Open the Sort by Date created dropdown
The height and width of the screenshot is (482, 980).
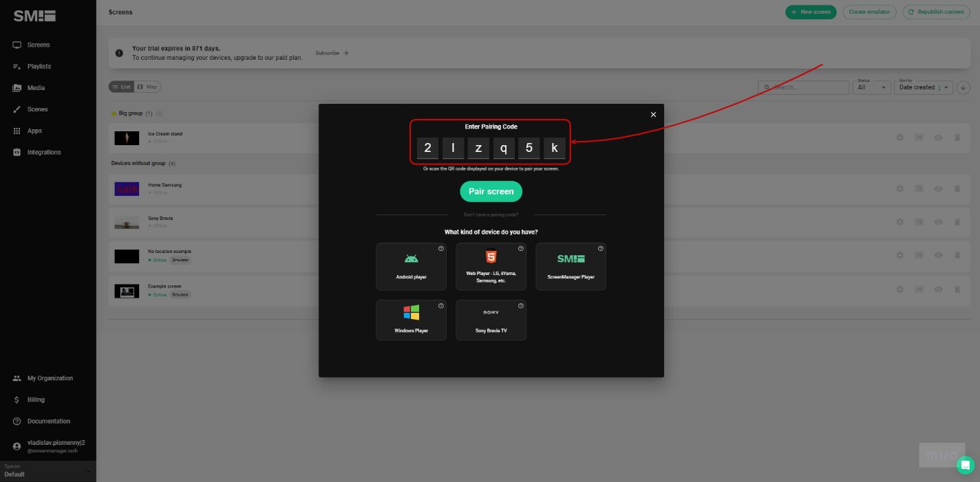pyautogui.click(x=924, y=87)
